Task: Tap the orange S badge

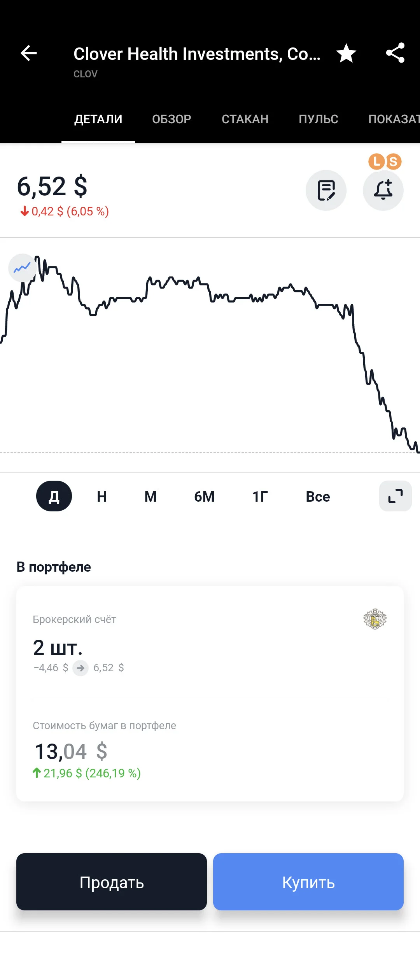Action: [393, 161]
